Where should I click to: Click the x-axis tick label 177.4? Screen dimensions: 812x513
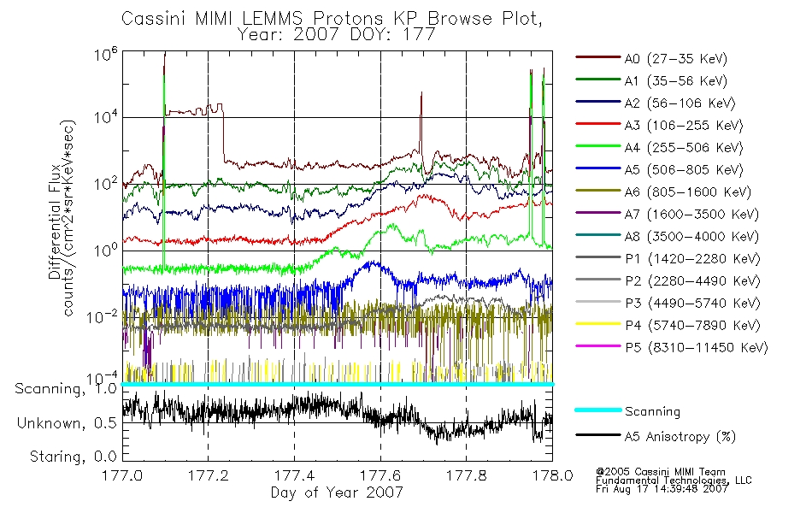[294, 475]
